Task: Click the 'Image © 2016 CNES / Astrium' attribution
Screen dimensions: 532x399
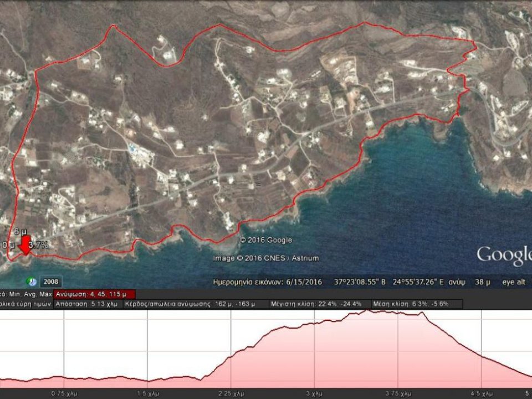Action: [x=266, y=258]
